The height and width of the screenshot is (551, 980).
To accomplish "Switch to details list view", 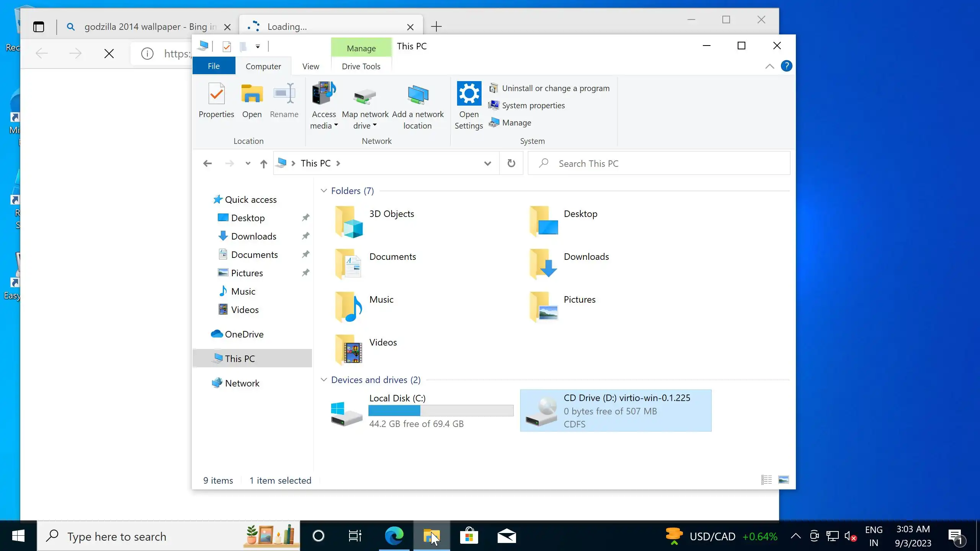I will pos(766,480).
